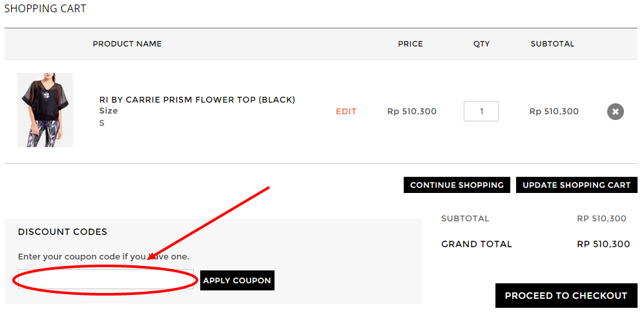This screenshot has height=313, width=644.
Task: Click the grand total amount Rp 510,300
Action: (x=603, y=244)
